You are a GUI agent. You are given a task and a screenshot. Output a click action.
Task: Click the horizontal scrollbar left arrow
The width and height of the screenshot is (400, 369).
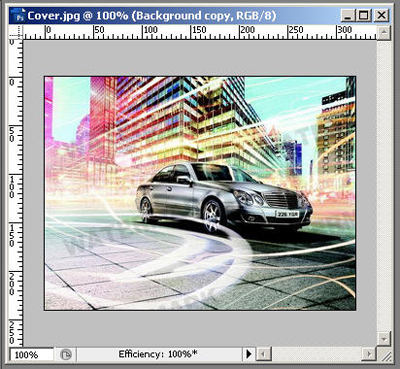tap(265, 354)
